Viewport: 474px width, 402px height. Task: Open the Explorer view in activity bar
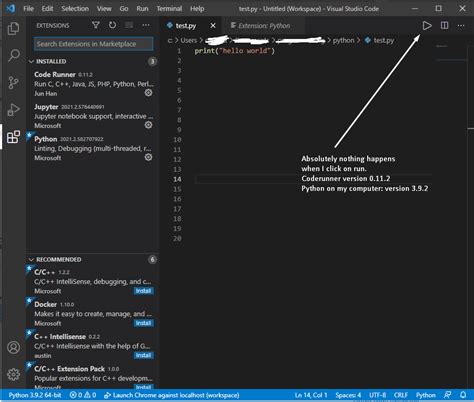pyautogui.click(x=13, y=28)
